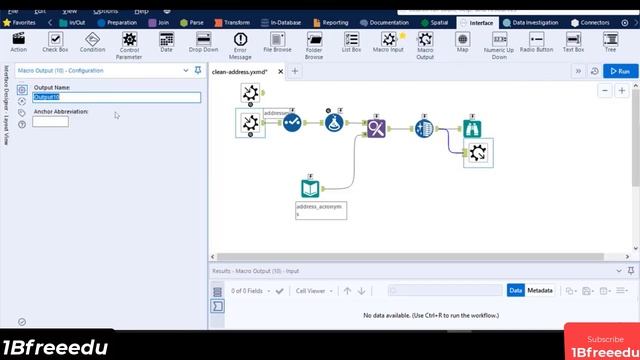Close the clean-address.yxmd tab
Image resolution: width=640 pixels, height=360 pixels.
(280, 71)
